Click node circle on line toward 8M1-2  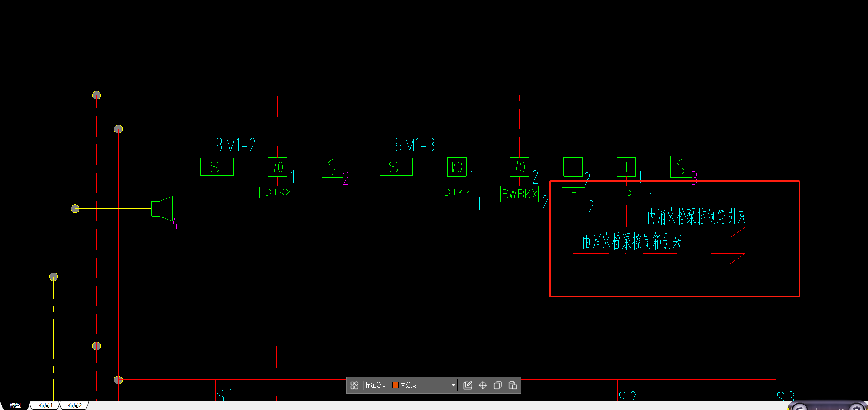118,129
